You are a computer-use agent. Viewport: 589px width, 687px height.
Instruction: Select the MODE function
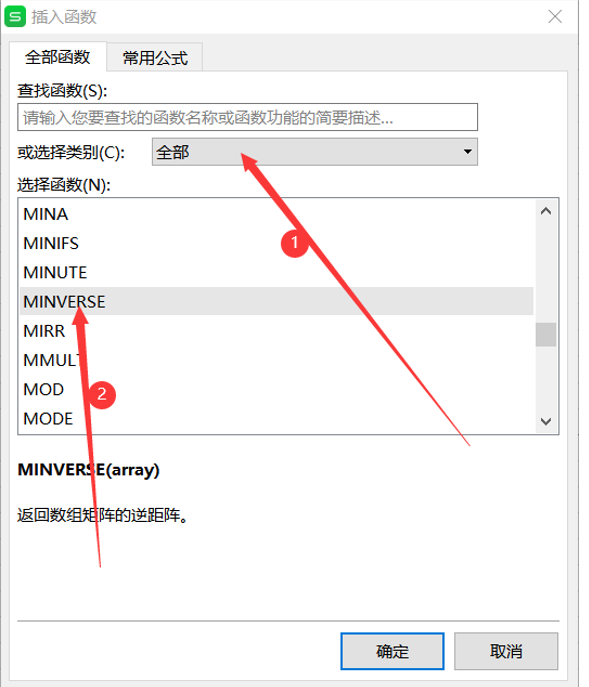(x=277, y=418)
